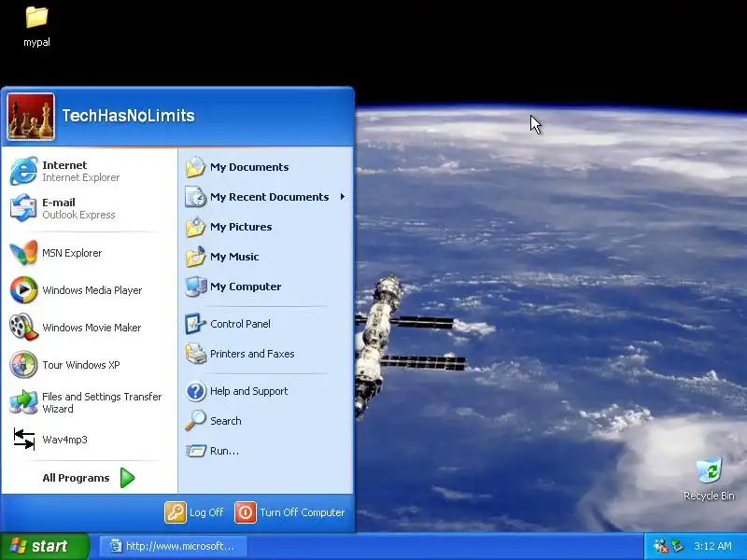
Task: Click the Run dialog icon
Action: [195, 451]
